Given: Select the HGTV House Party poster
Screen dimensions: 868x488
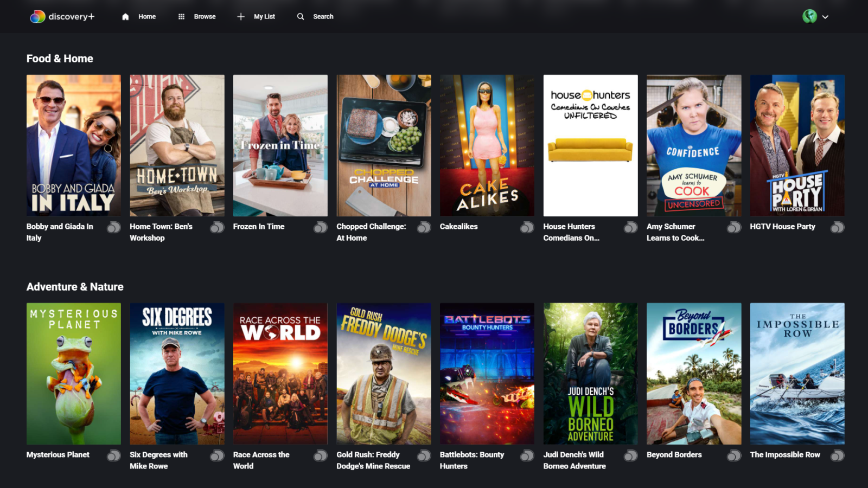Looking at the screenshot, I should pos(797,145).
